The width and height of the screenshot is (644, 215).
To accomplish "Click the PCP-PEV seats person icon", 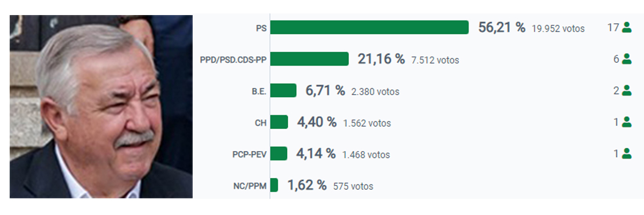I will (x=626, y=153).
